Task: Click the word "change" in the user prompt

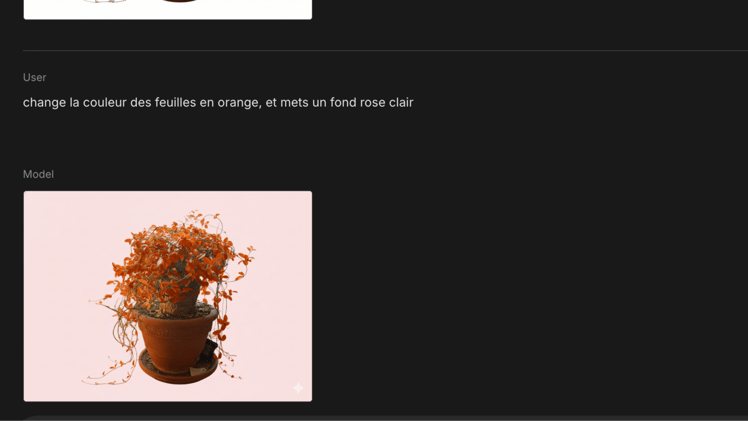Action: pos(44,103)
